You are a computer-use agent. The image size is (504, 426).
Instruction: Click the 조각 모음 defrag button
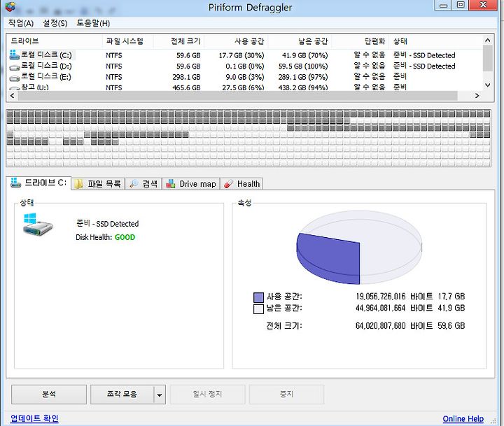pyautogui.click(x=122, y=395)
